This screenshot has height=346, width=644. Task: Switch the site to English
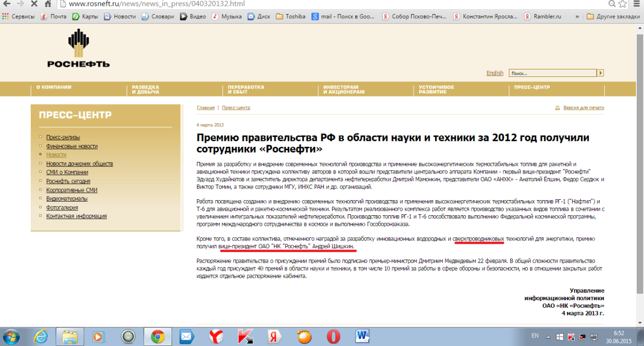[495, 73]
